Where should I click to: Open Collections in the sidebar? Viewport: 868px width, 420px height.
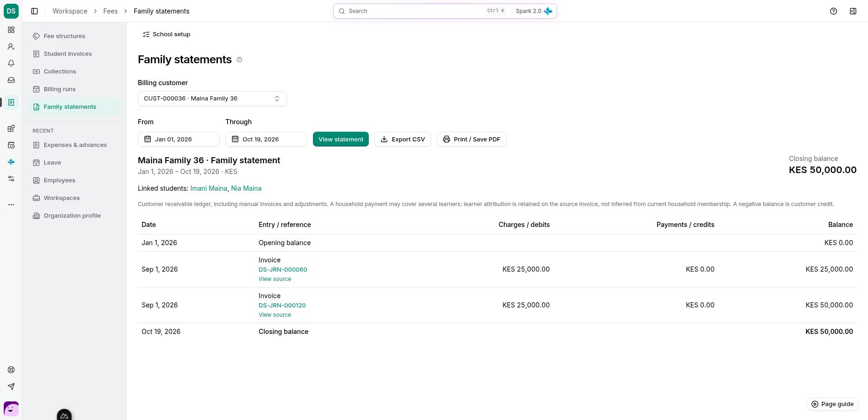pos(74,72)
